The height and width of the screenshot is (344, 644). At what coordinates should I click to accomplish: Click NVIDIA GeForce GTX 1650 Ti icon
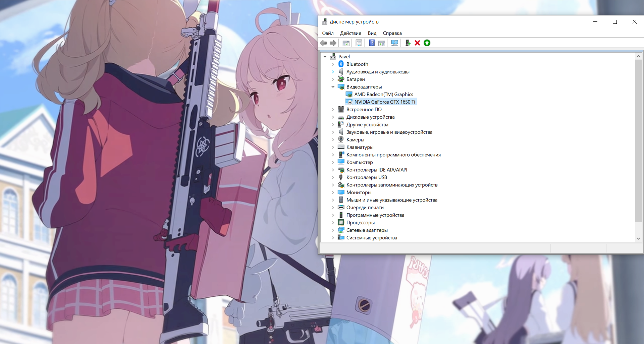pos(349,102)
